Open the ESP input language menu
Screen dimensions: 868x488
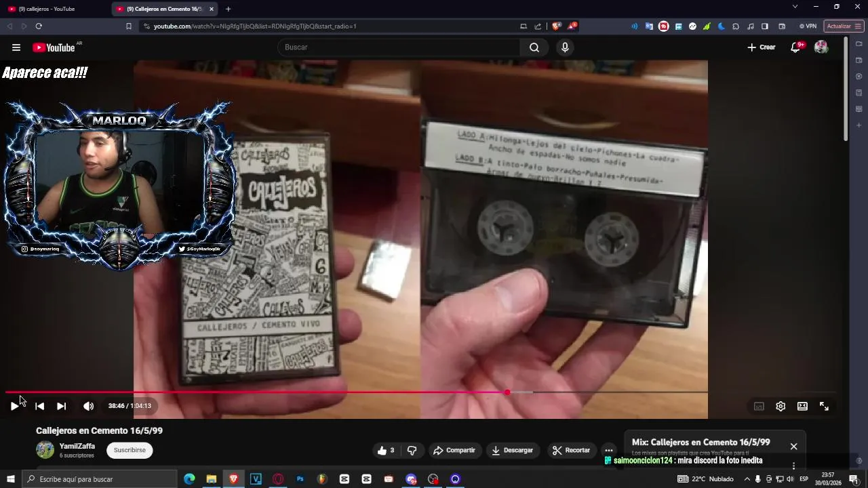tap(804, 479)
